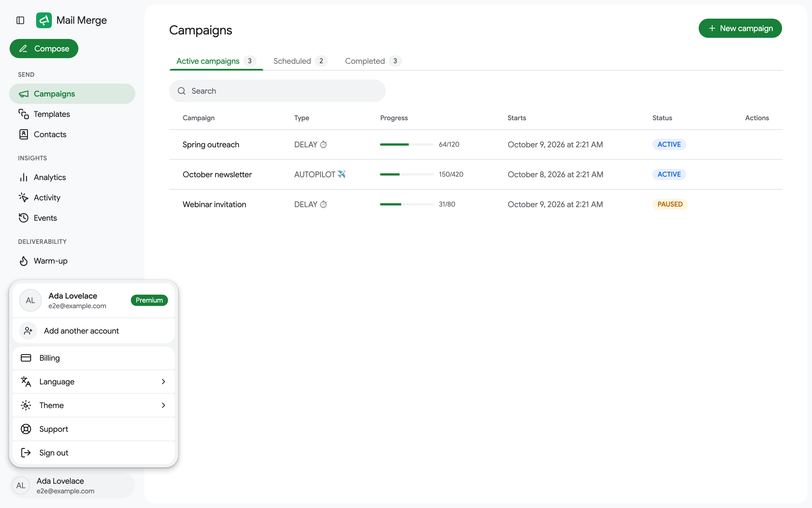Collapse the sidebar with the panel toggle icon
This screenshot has width=812, height=508.
[20, 21]
